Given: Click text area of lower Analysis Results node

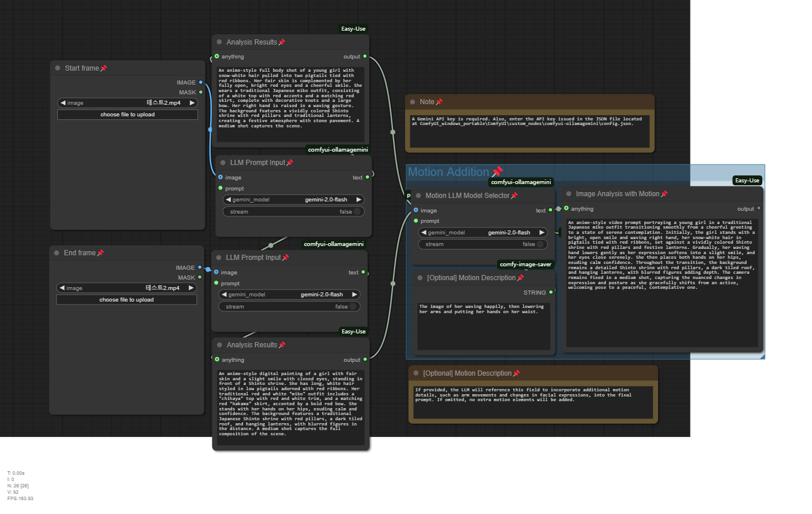Looking at the screenshot, I should click(x=291, y=407).
